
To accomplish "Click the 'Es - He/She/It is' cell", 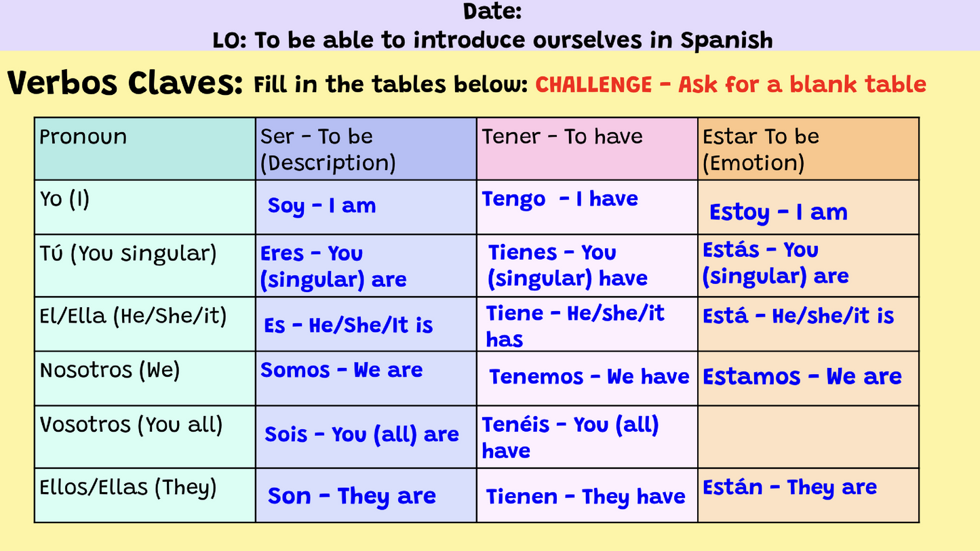I will pyautogui.click(x=366, y=324).
